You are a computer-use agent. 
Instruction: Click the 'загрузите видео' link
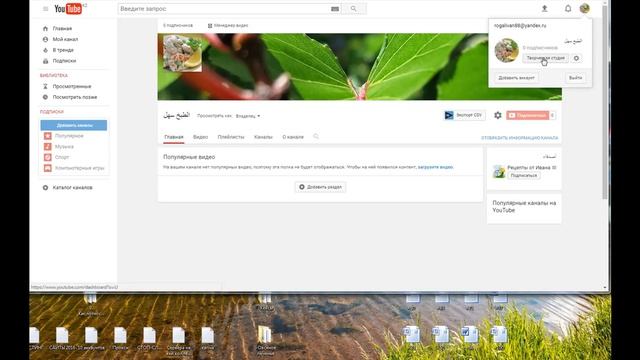tap(435, 167)
